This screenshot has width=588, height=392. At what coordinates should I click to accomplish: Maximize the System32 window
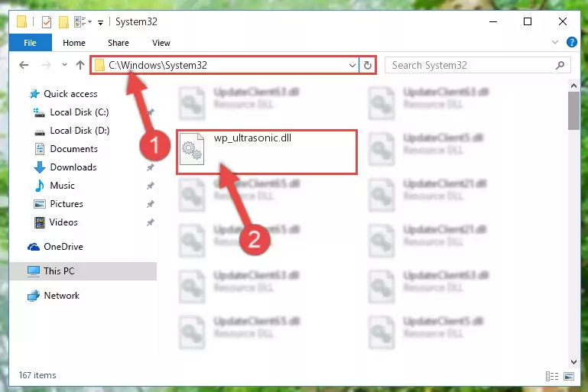pyautogui.click(x=528, y=21)
